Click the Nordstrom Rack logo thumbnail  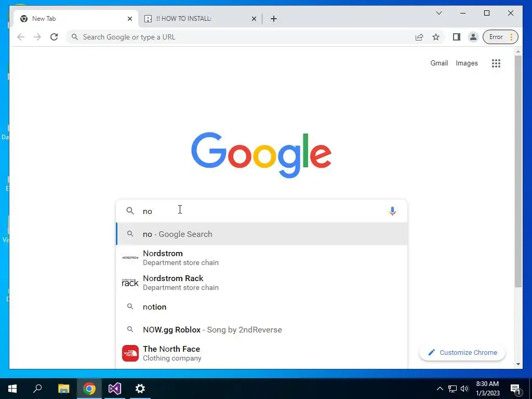[130, 283]
